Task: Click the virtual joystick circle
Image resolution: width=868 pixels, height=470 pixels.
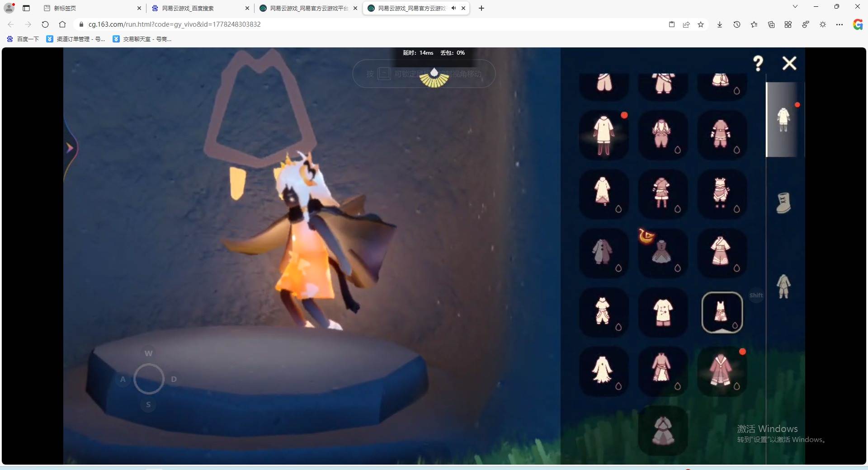Action: tap(149, 379)
